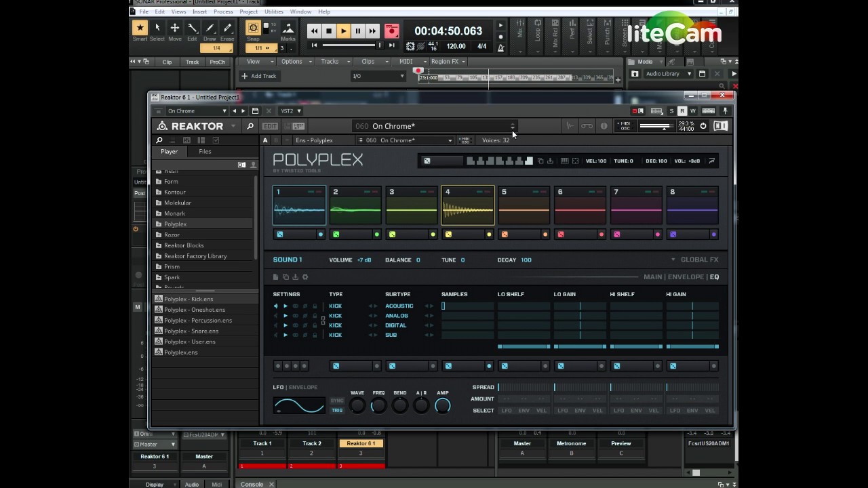Open the On Chrome preset dropdown in VST header
This screenshot has height=488, width=868.
click(197, 110)
